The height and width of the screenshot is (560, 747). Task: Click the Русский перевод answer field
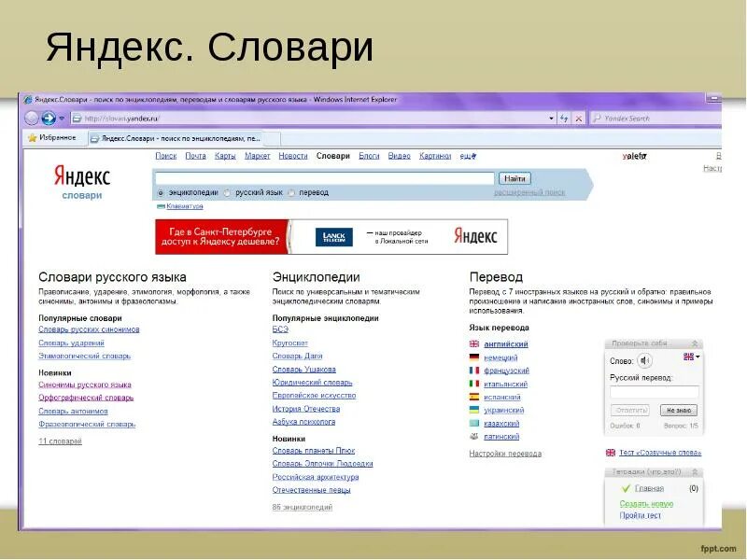655,392
